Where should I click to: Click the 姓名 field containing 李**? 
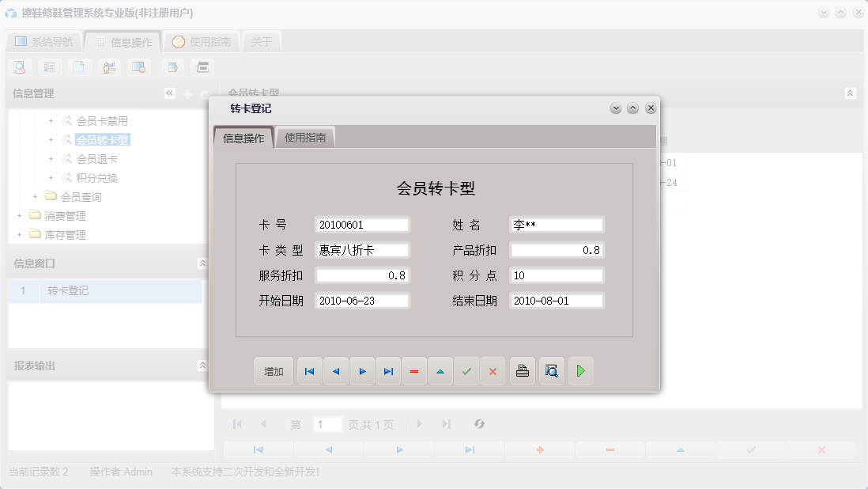click(x=557, y=224)
